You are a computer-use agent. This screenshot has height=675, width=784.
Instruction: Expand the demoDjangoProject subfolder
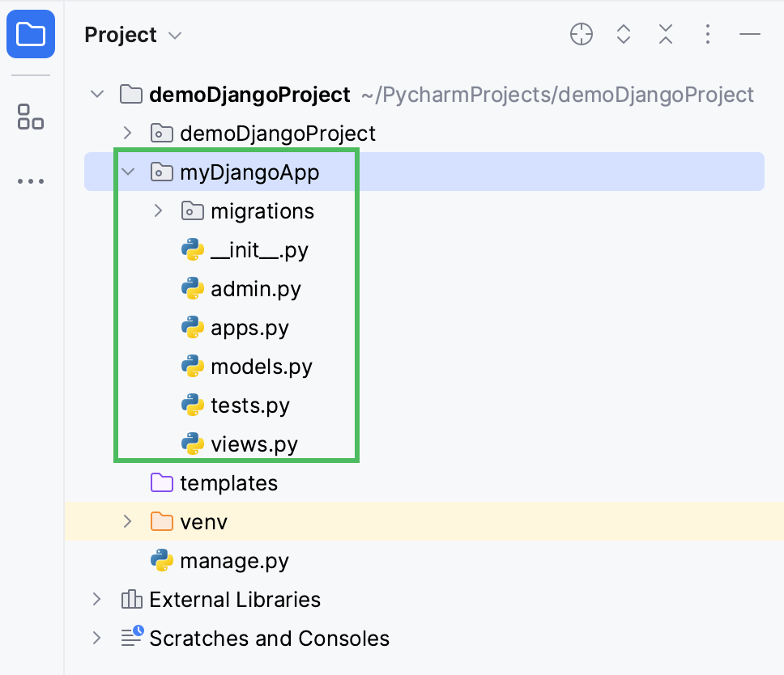click(x=126, y=133)
